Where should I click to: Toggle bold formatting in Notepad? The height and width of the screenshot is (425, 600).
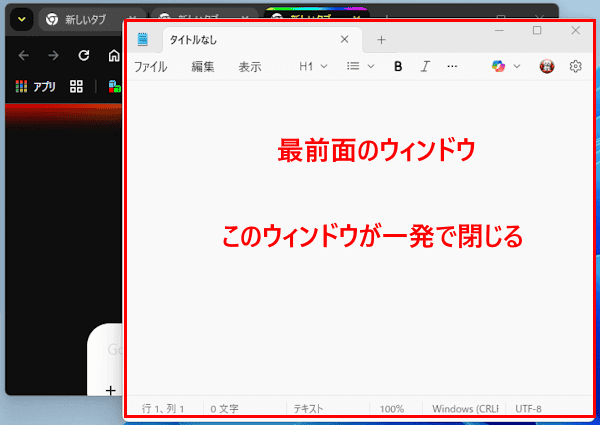pos(398,67)
